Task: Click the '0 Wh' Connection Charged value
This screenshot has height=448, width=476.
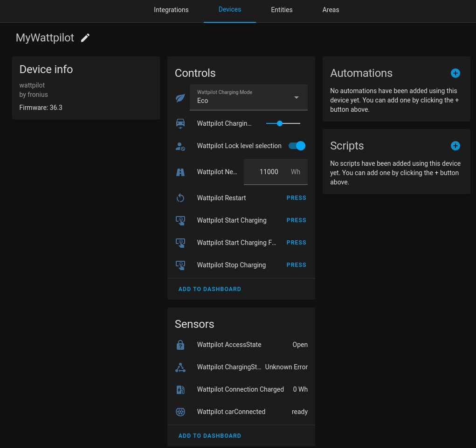Action: click(300, 389)
